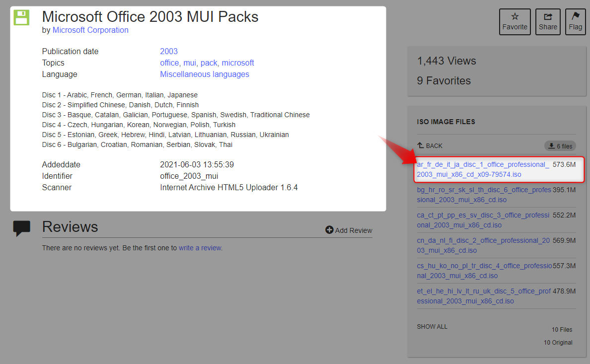The width and height of the screenshot is (590, 364).
Task: Click the download icon on the 6 files button
Action: pos(551,146)
